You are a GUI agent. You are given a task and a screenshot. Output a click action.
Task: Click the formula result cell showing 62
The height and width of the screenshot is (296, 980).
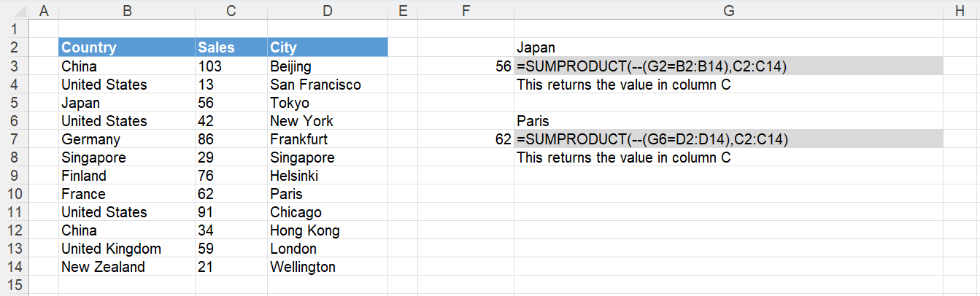[x=466, y=139]
